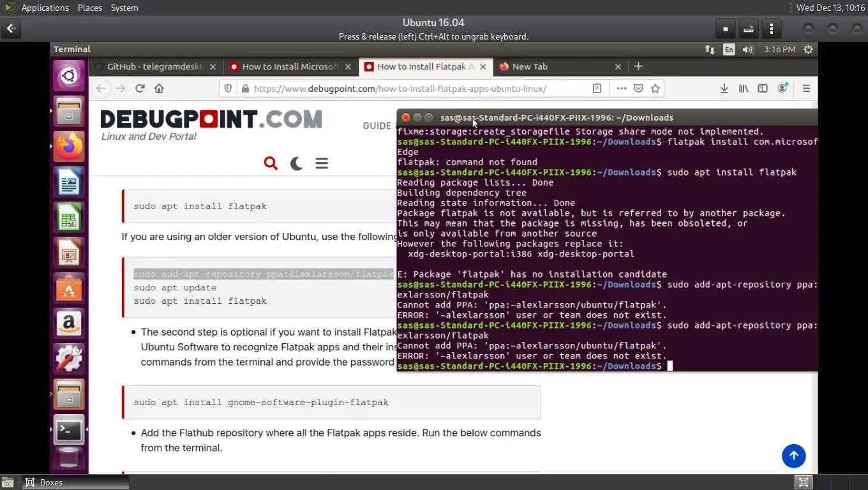Click the host clock Wed Dec 13

point(830,8)
